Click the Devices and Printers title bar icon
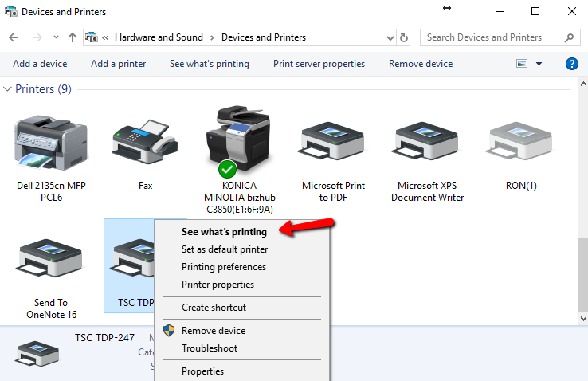Image resolution: width=588 pixels, height=381 pixels. (11, 12)
